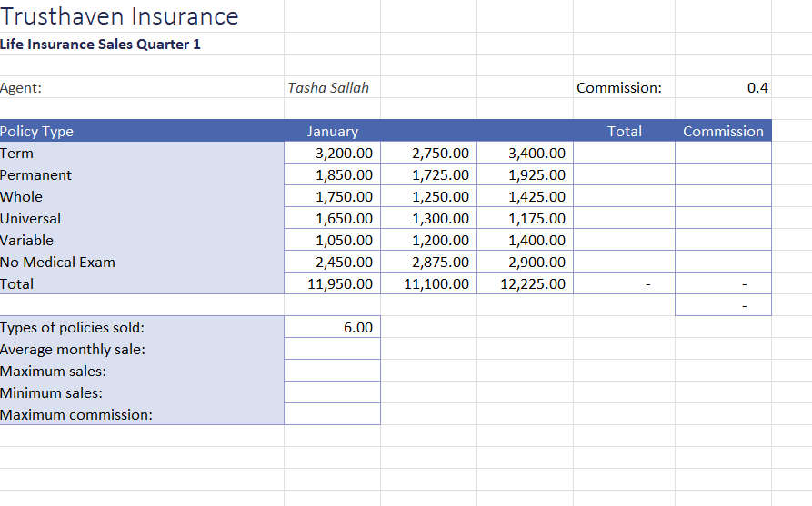
Task: Click the cell containing 1,400.00
Action: pos(525,240)
